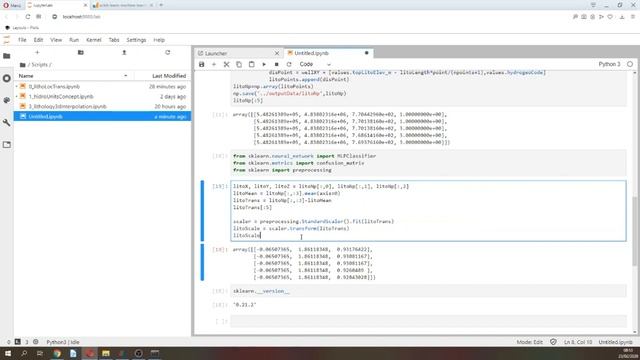Sort files by Last Modified column
The width and height of the screenshot is (640, 360).
click(x=169, y=76)
